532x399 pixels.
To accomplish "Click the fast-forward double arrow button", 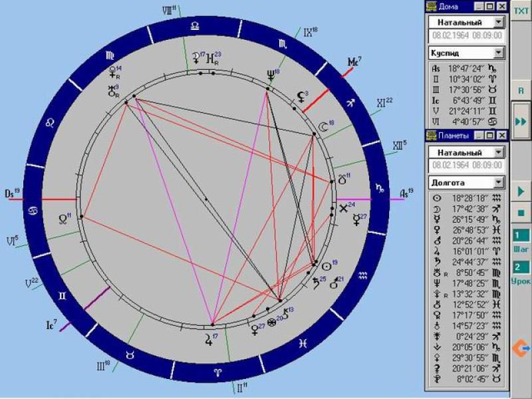I will (x=521, y=120).
